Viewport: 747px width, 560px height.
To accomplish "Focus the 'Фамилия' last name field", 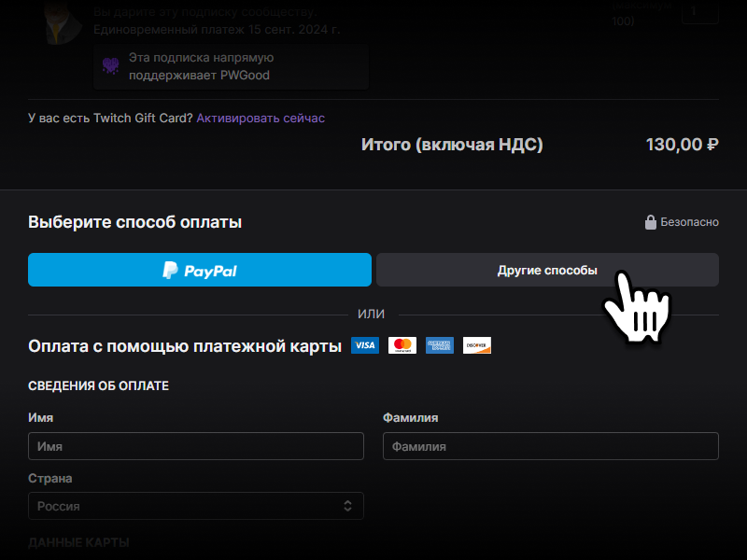I will (x=551, y=446).
